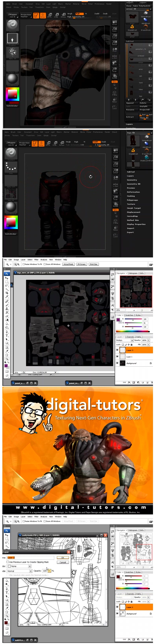The height and width of the screenshot is (644, 156).
Task: Click Cancel in the New Layer dialog
Action: tap(63, 562)
